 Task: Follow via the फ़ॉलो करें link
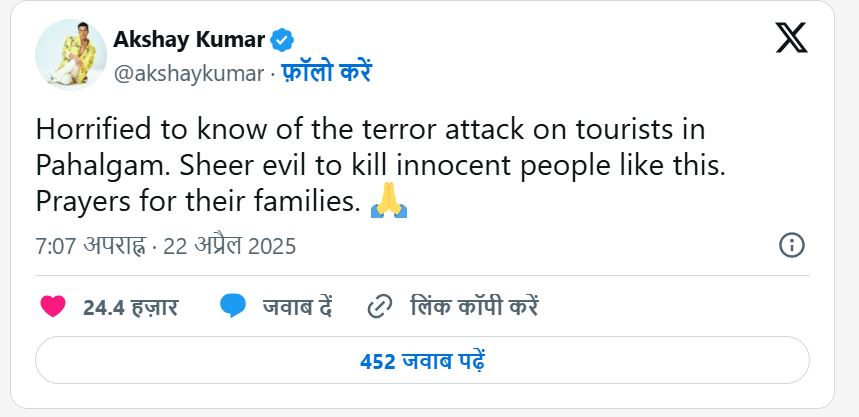(326, 73)
